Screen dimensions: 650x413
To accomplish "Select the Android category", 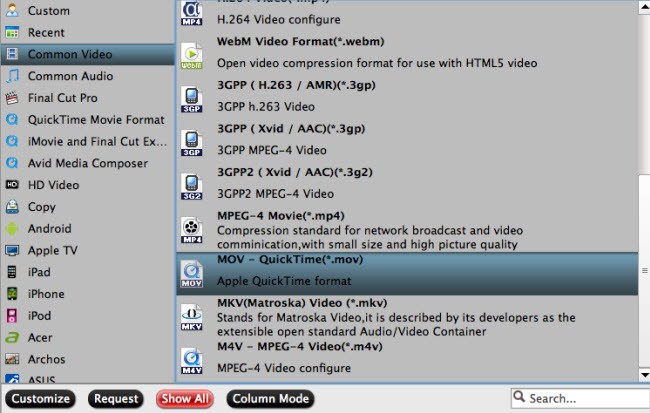I will 87,228.
